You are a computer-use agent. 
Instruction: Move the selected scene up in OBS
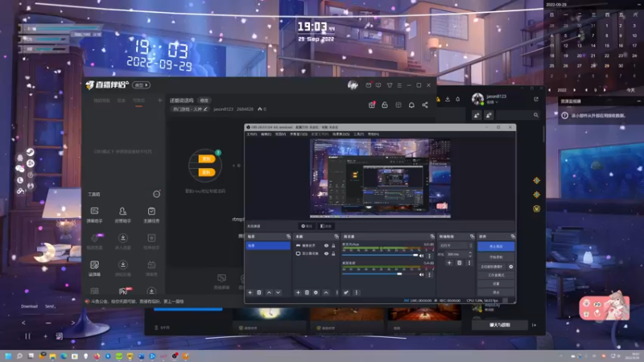(269, 293)
